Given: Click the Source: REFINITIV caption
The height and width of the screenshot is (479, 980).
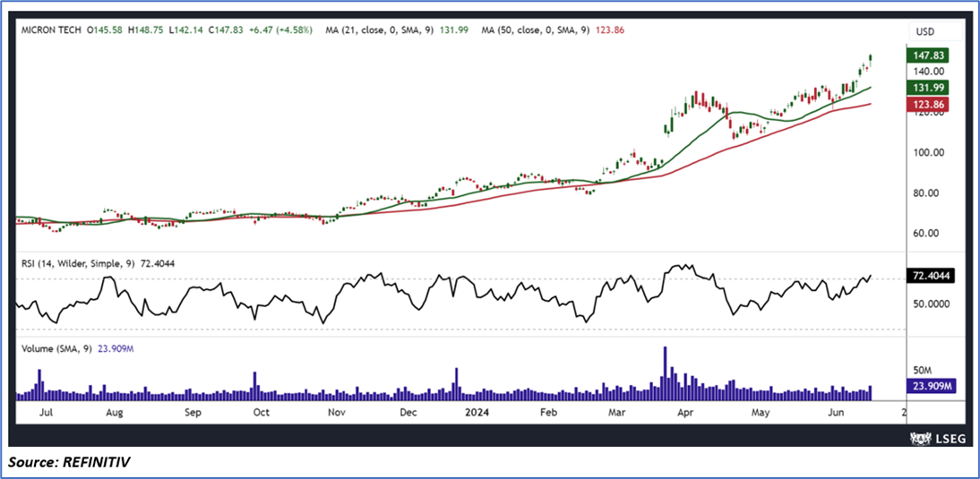Looking at the screenshot, I should [x=69, y=463].
